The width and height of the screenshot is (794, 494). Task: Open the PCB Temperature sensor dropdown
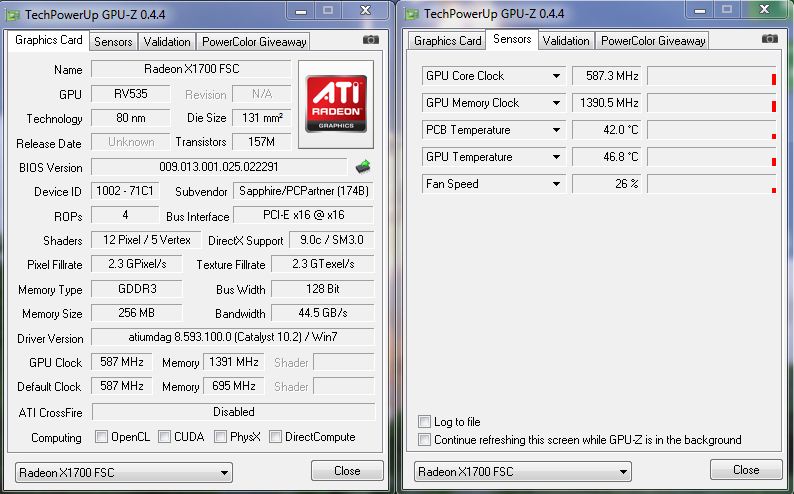click(x=556, y=130)
